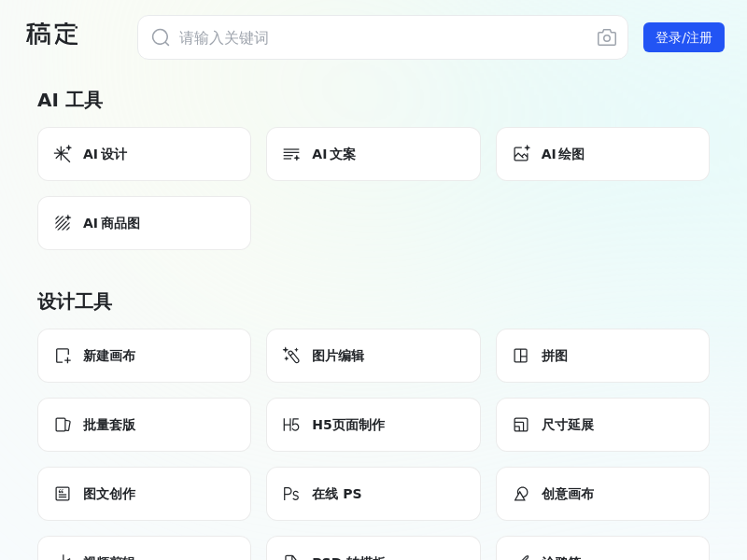The image size is (747, 560).
Task: Click the AI 工具 section heading
Action: (70, 100)
